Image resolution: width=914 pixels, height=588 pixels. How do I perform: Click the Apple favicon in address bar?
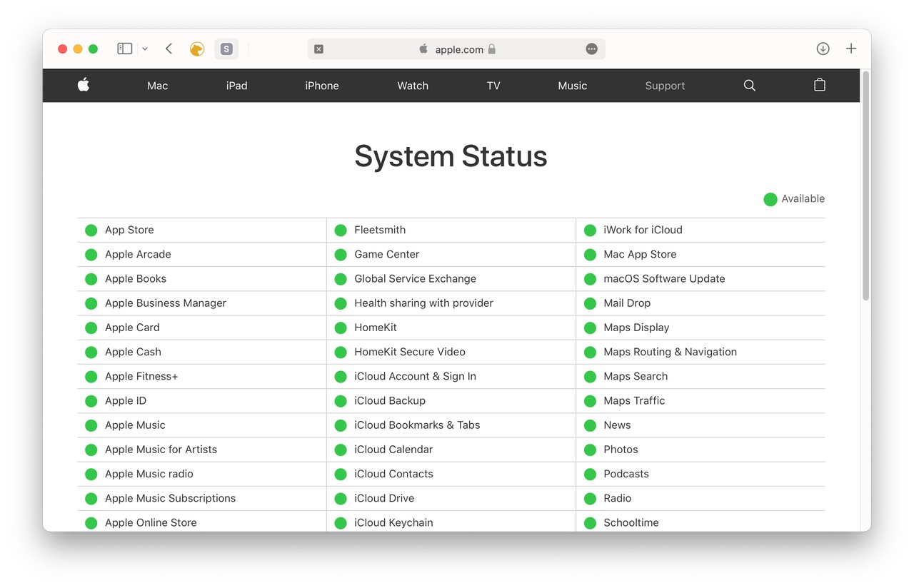(423, 49)
